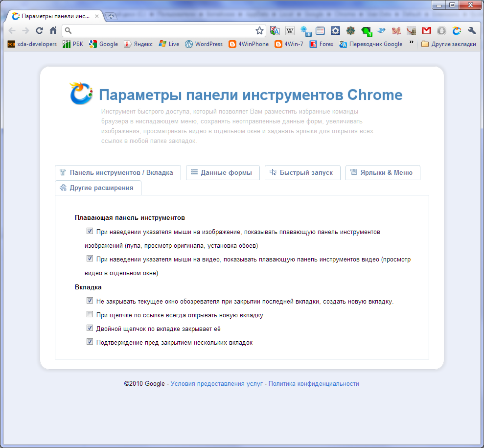The width and height of the screenshot is (484, 448).
Task: Switch to the Другие расширения tab
Action: pyautogui.click(x=98, y=188)
